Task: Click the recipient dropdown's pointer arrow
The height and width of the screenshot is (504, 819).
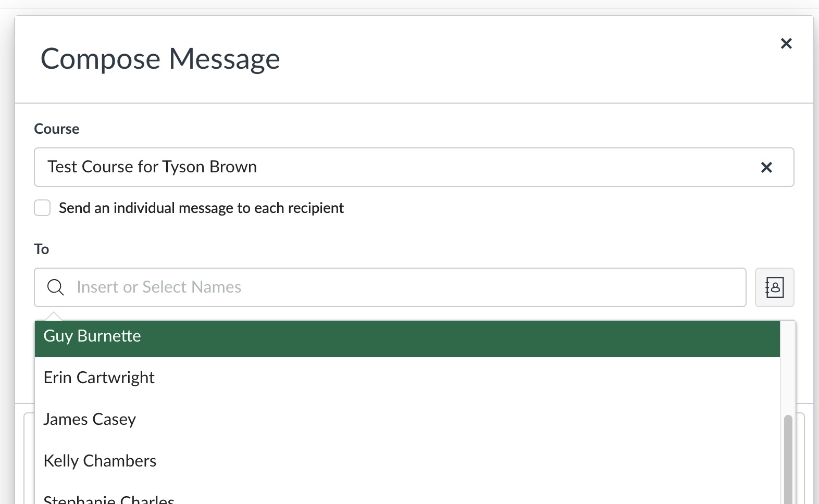Action: tap(54, 316)
